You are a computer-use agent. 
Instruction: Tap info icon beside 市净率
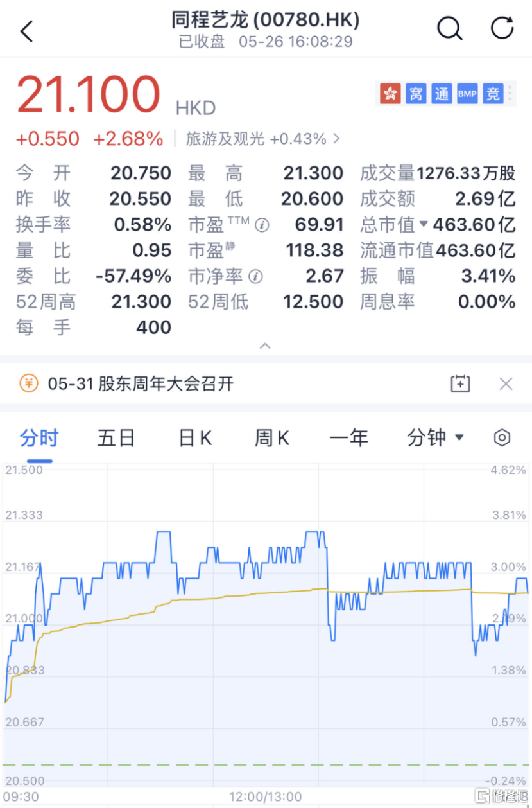pyautogui.click(x=256, y=277)
